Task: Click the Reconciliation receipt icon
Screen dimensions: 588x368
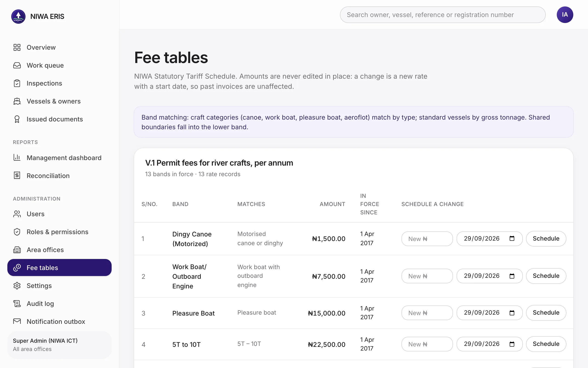Action: pos(17,175)
